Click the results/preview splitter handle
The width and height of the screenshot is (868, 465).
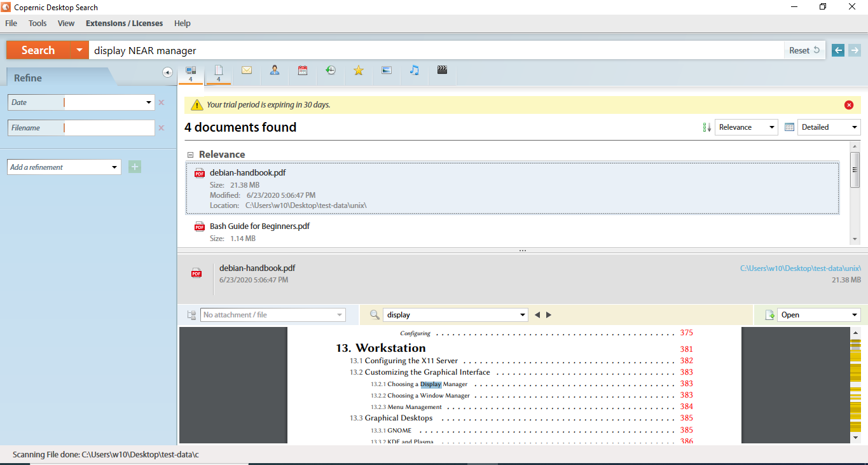[522, 251]
